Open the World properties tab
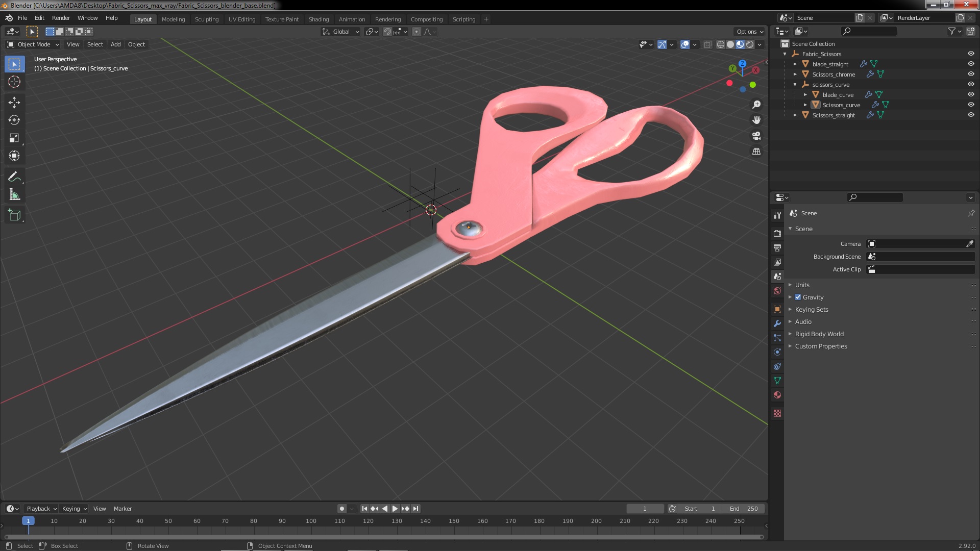 coord(777,291)
